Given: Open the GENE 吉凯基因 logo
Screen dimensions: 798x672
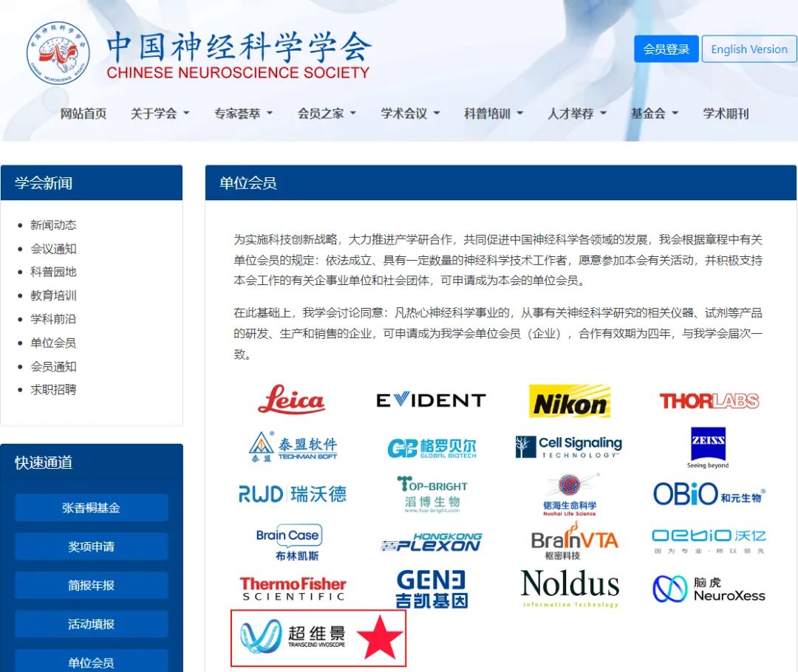Looking at the screenshot, I should tap(432, 589).
